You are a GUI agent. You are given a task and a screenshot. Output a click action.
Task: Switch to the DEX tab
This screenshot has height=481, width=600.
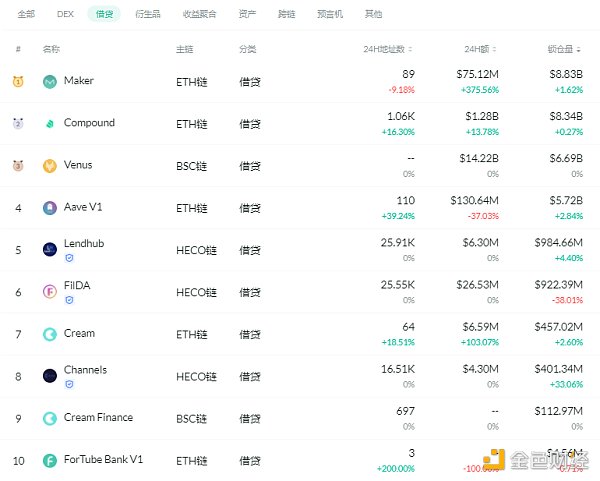point(66,15)
